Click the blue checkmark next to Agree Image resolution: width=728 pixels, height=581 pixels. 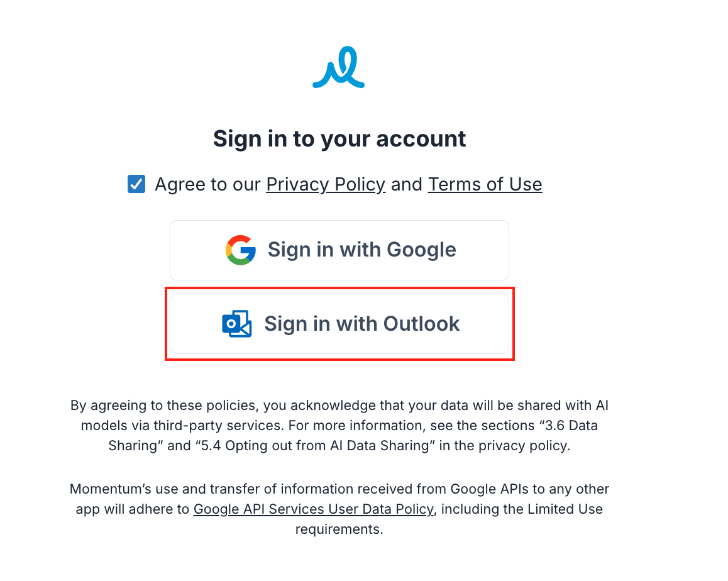click(136, 184)
